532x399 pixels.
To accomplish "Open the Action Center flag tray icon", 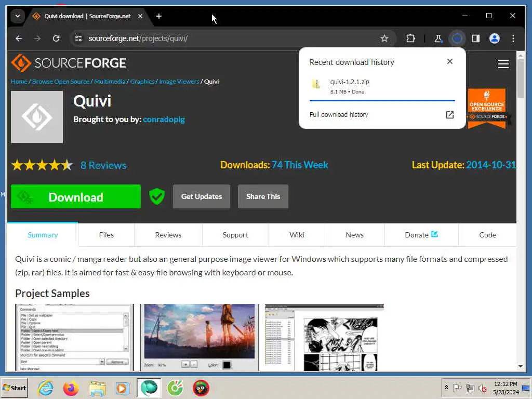I will (x=457, y=388).
